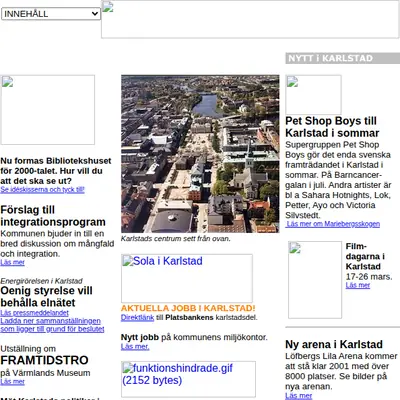Image resolution: width=400 pixels, height=400 pixels.
Task: Click 'Läs mer' under Värmlands Museum
Action: [12, 382]
